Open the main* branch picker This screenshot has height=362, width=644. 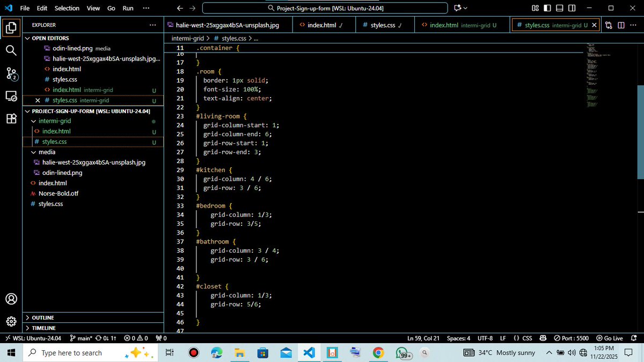click(x=84, y=338)
